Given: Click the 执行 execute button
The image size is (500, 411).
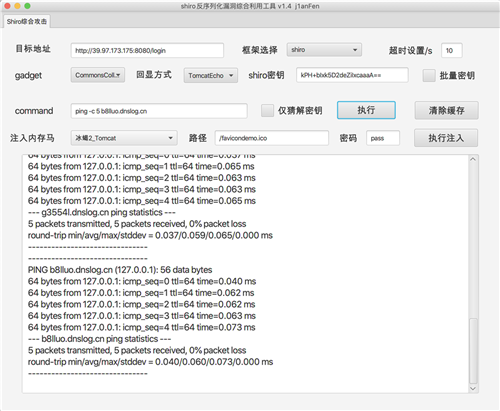Looking at the screenshot, I should pos(366,110).
